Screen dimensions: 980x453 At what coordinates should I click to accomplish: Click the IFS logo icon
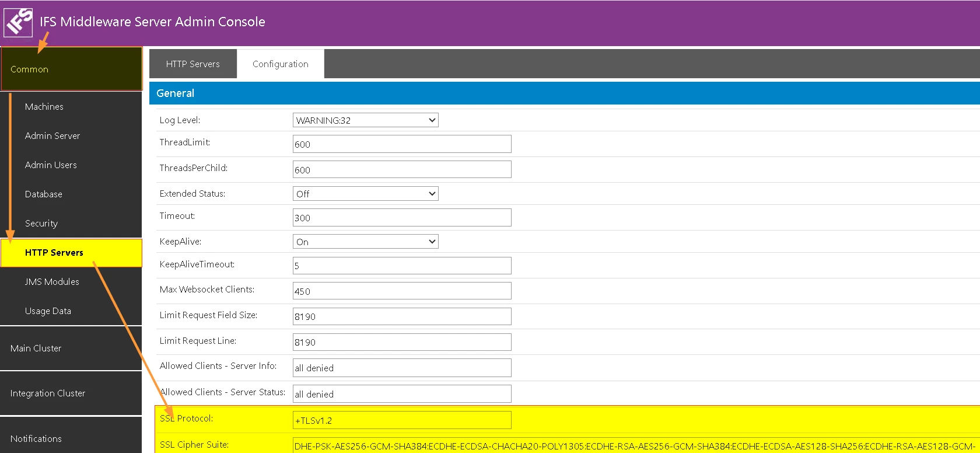(x=18, y=22)
